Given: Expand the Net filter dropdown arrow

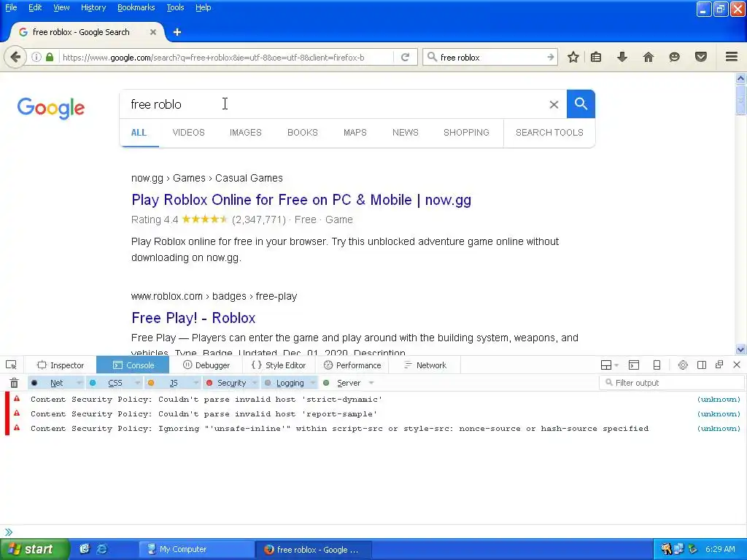Looking at the screenshot, I should [x=79, y=383].
